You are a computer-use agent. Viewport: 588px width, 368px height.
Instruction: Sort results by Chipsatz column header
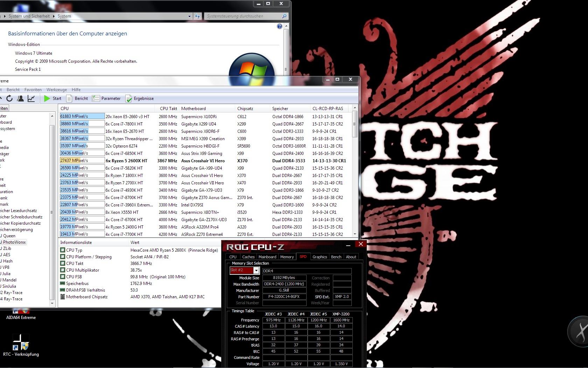click(253, 109)
